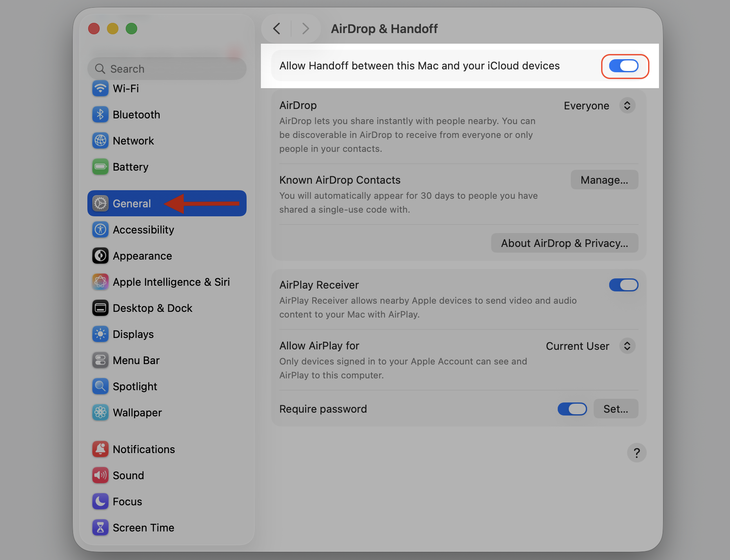Click "Sound" sidebar label
The image size is (730, 560).
click(128, 476)
